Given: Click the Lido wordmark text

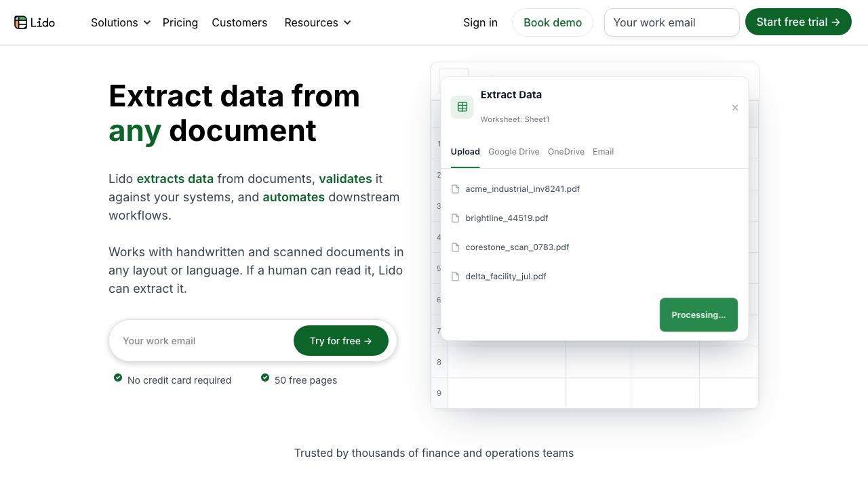Looking at the screenshot, I should (x=43, y=22).
